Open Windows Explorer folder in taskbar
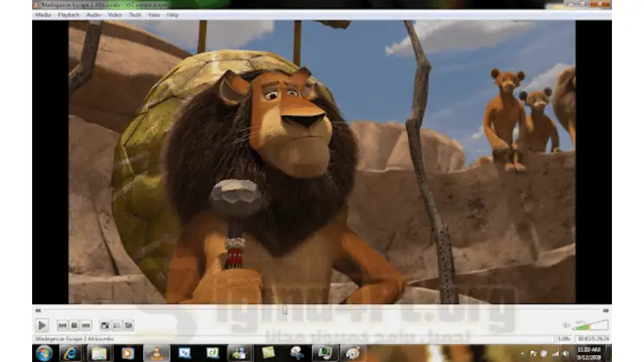644x362 pixels. pyautogui.click(x=99, y=353)
